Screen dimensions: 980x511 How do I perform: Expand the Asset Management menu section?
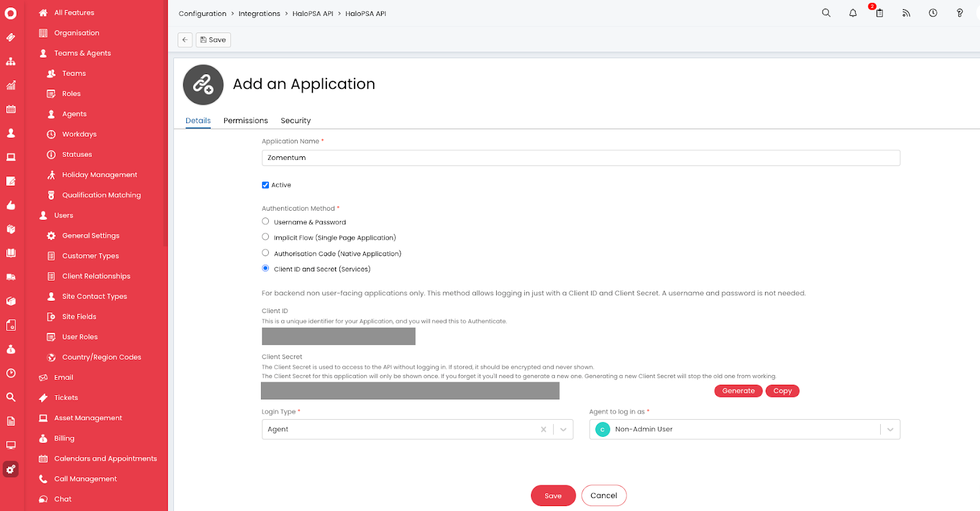(88, 418)
